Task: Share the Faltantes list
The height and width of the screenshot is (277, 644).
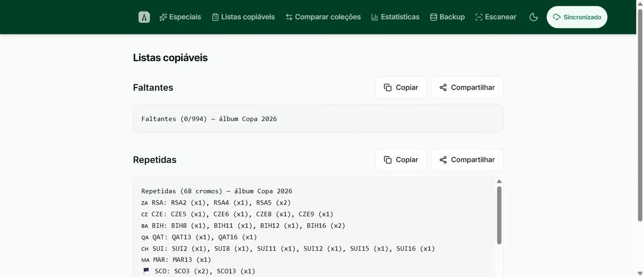Action: [467, 87]
